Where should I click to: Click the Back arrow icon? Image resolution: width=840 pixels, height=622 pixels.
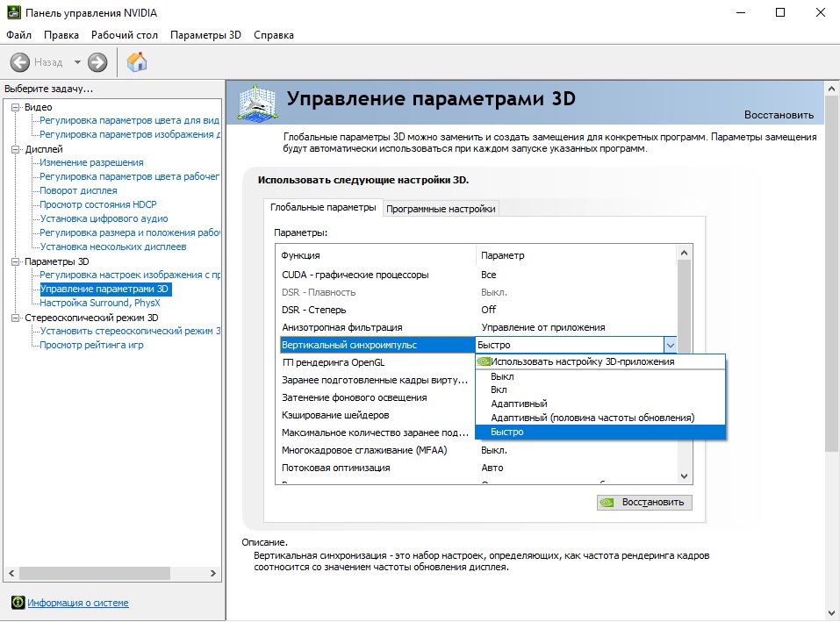click(20, 62)
